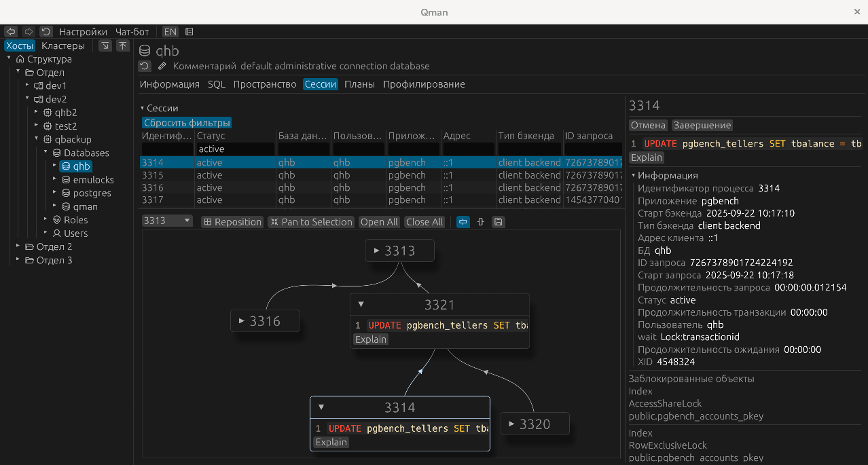Expand the dev1 host tree node
The image size is (868, 465).
click(27, 86)
